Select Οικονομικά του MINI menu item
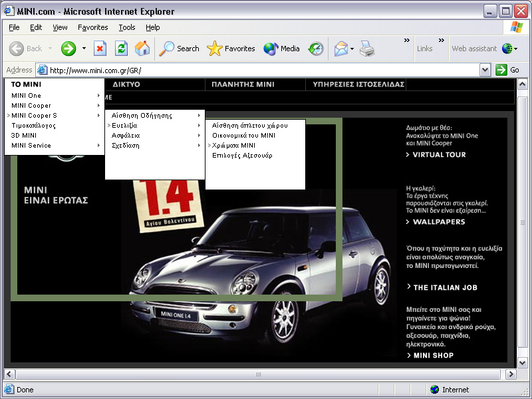Viewport: 532px width, 399px height. [x=255, y=136]
